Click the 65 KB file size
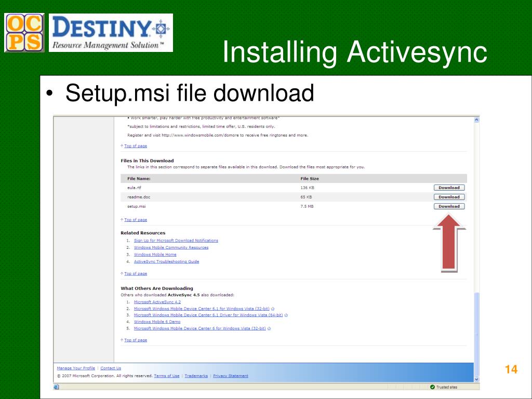This screenshot has height=399, width=532. click(306, 197)
